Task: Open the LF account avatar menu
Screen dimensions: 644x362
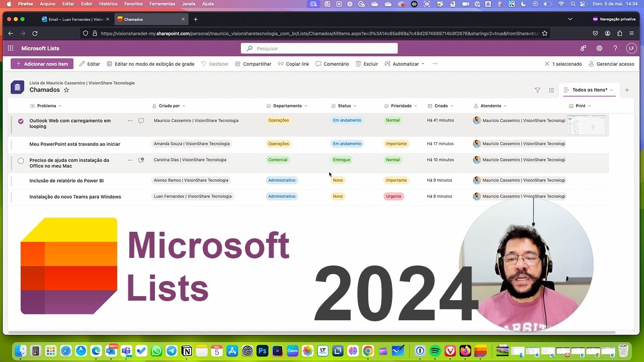Action: 631,48
